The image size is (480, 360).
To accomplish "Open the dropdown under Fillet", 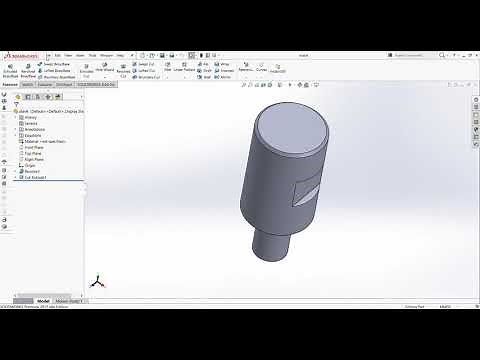I will point(168,77).
